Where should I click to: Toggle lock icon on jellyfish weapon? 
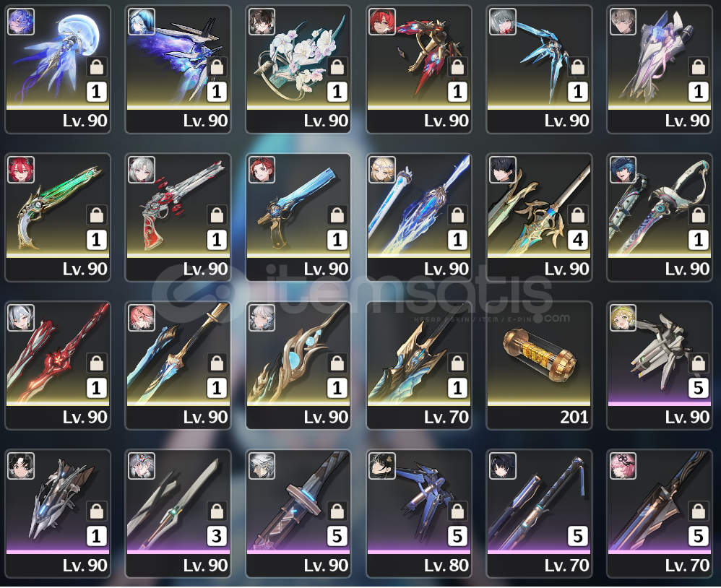point(97,68)
